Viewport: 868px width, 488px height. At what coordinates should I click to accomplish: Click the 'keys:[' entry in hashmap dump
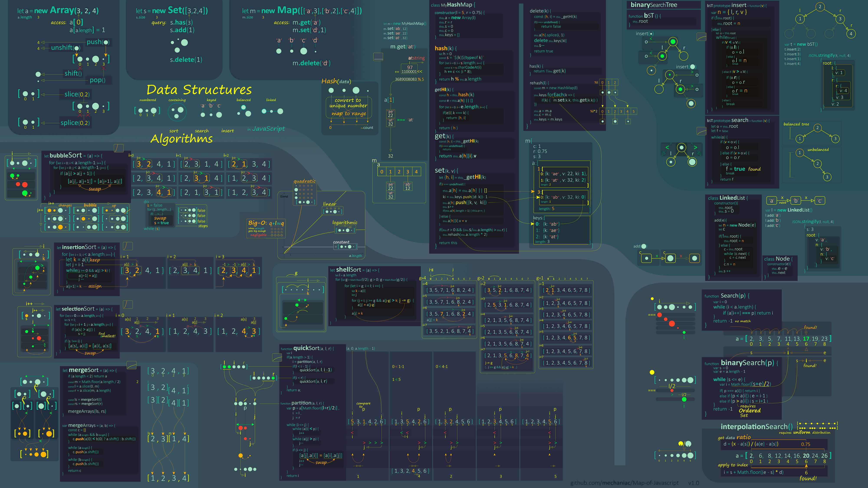point(539,218)
